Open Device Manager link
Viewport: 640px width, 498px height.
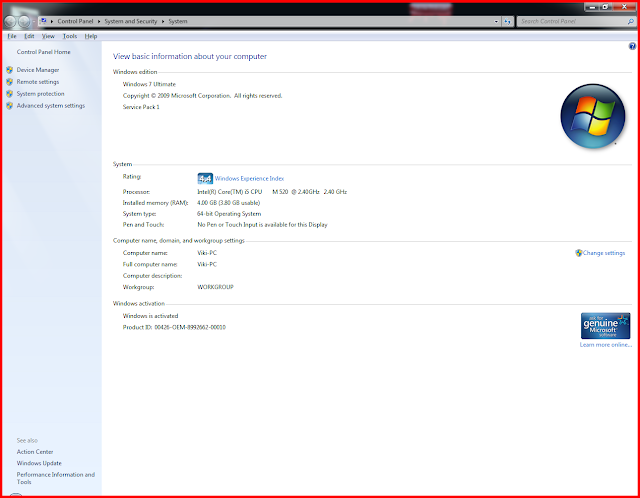[38, 70]
